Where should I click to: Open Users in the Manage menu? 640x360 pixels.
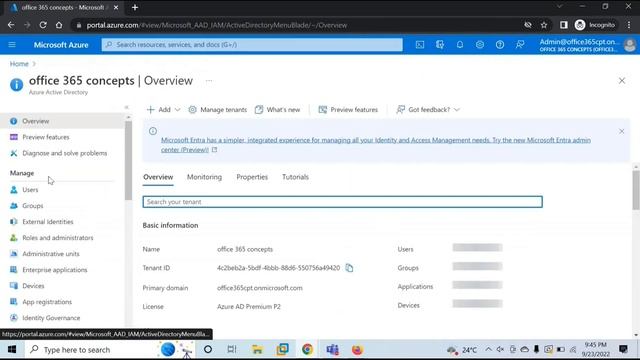(x=30, y=190)
